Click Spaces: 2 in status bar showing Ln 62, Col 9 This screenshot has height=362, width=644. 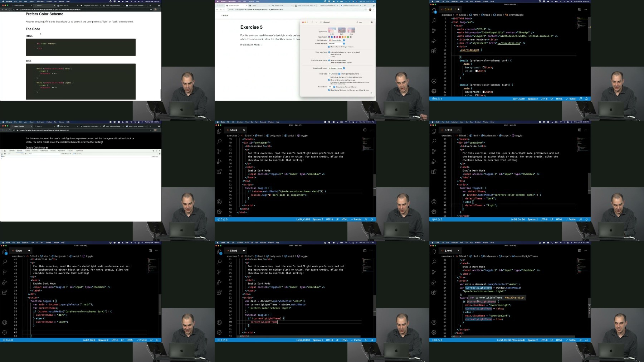(103, 340)
